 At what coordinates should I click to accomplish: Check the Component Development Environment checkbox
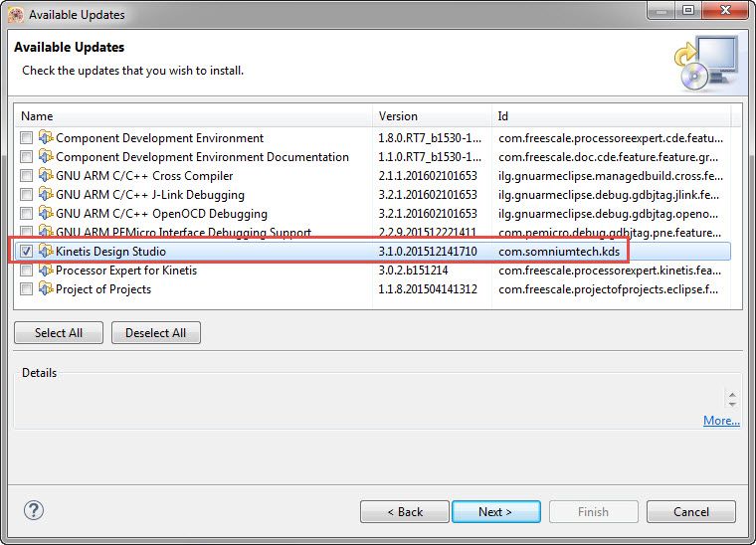pyautogui.click(x=26, y=138)
